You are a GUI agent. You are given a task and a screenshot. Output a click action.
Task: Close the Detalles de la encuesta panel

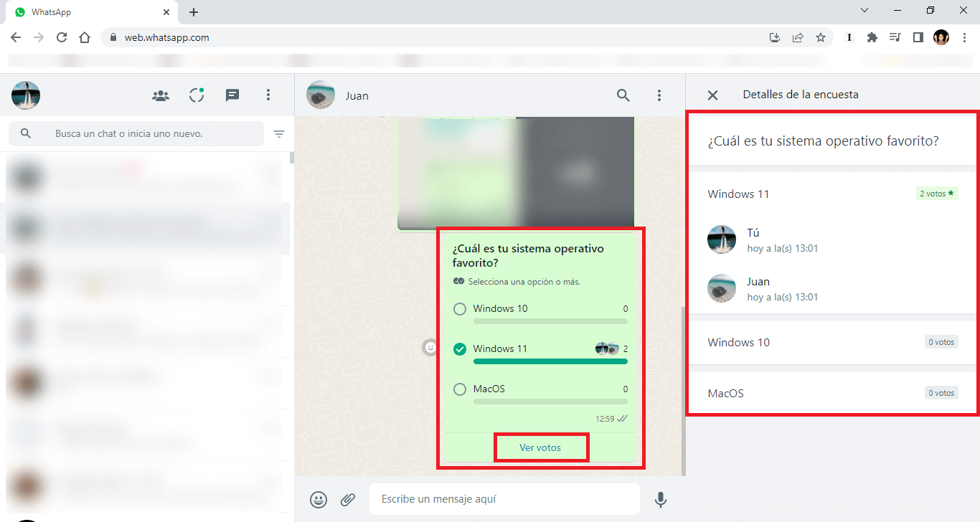point(712,95)
